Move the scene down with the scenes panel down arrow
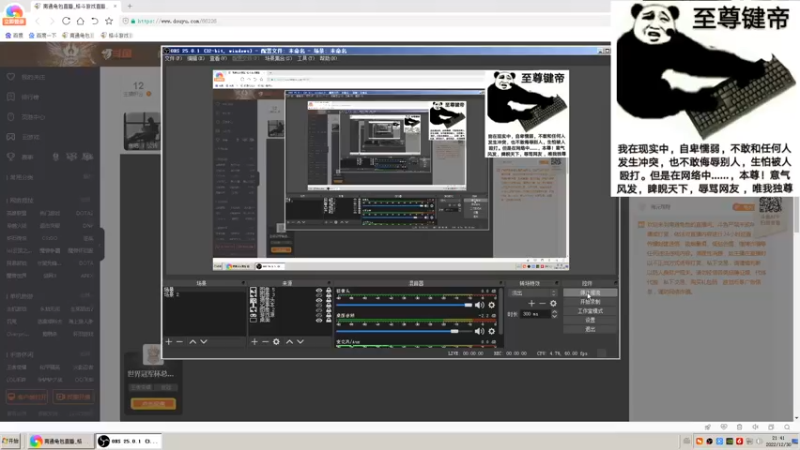This screenshot has width=800, height=450. pyautogui.click(x=204, y=341)
